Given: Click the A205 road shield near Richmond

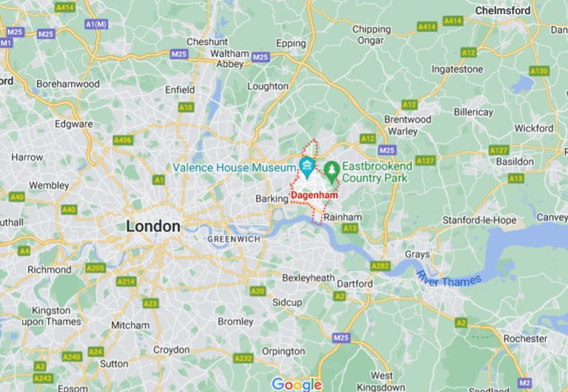Looking at the screenshot, I should pyautogui.click(x=95, y=268).
